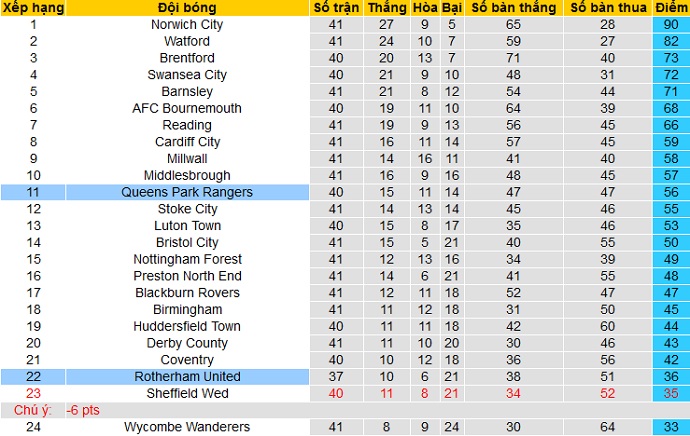
Task: Click Norwich City's 90 points cell
Action: point(670,24)
